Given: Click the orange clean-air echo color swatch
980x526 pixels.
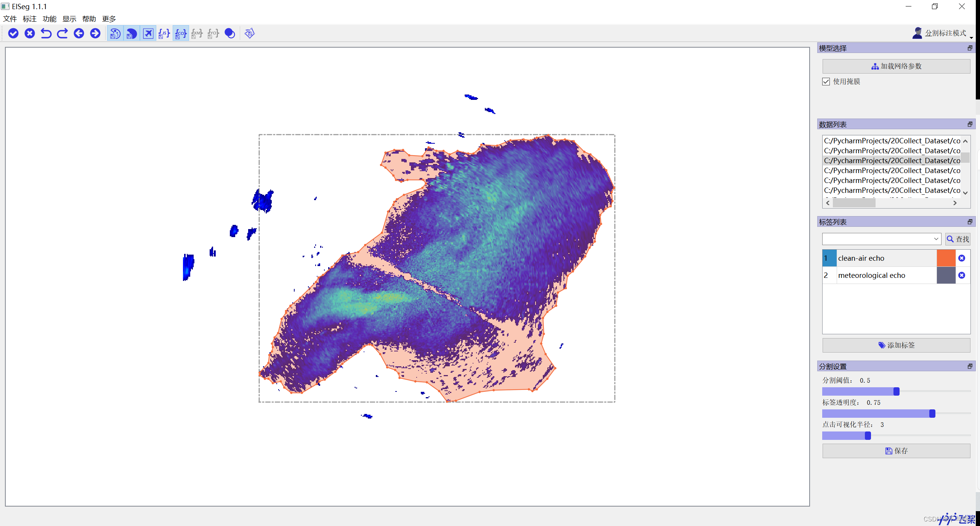Looking at the screenshot, I should coord(946,258).
